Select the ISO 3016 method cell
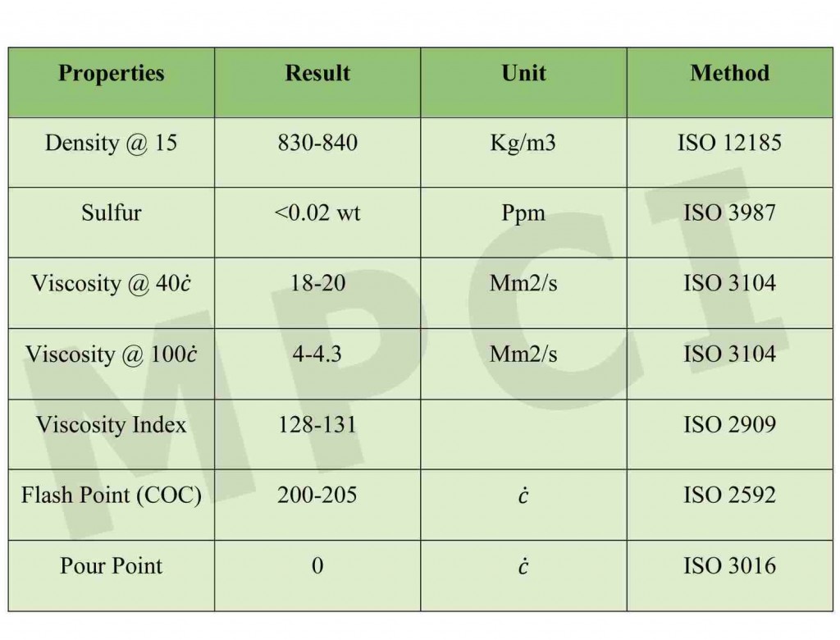The width and height of the screenshot is (840, 640). pos(729,566)
